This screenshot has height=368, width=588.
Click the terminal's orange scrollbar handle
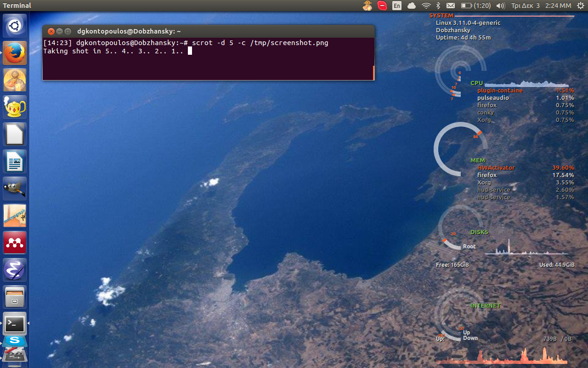(373, 72)
